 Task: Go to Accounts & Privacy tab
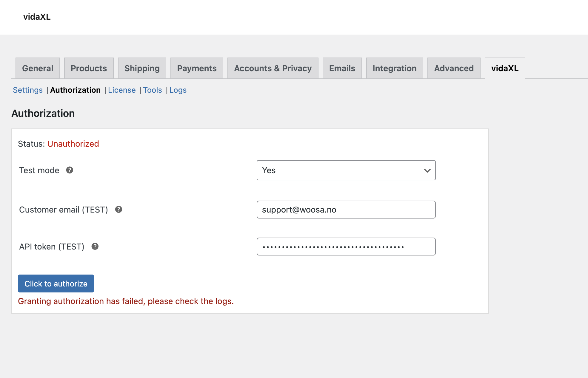coord(273,68)
